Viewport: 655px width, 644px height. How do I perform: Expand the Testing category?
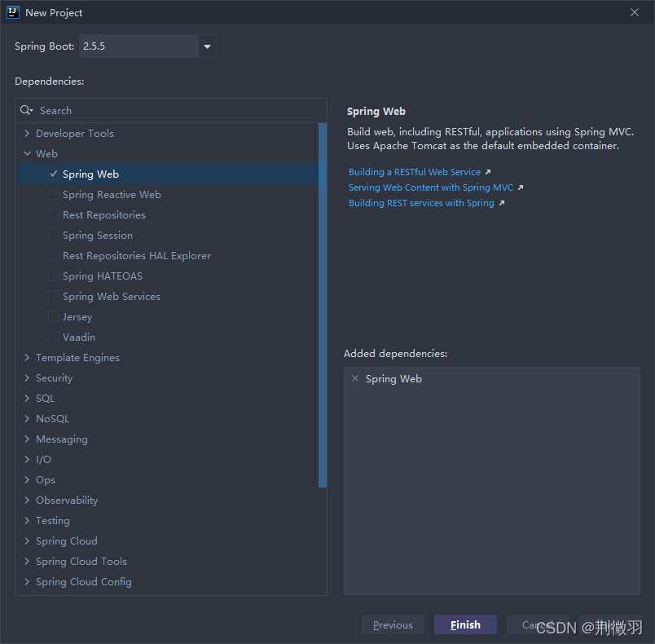point(27,520)
